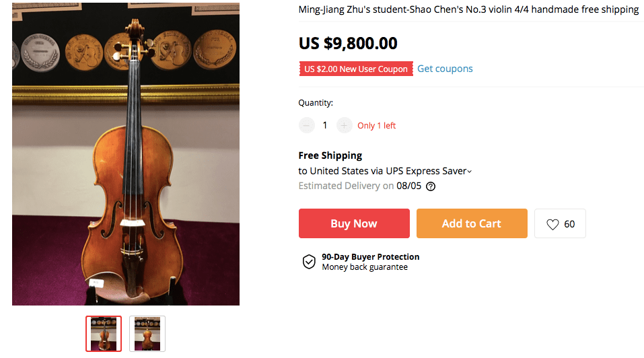Open 90-Day Buyer Protection details
Viewport: 644px width, 358px height.
tap(370, 257)
